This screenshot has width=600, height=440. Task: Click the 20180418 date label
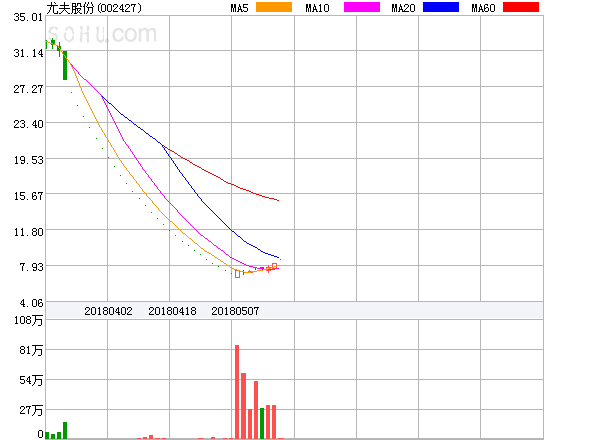point(172,311)
